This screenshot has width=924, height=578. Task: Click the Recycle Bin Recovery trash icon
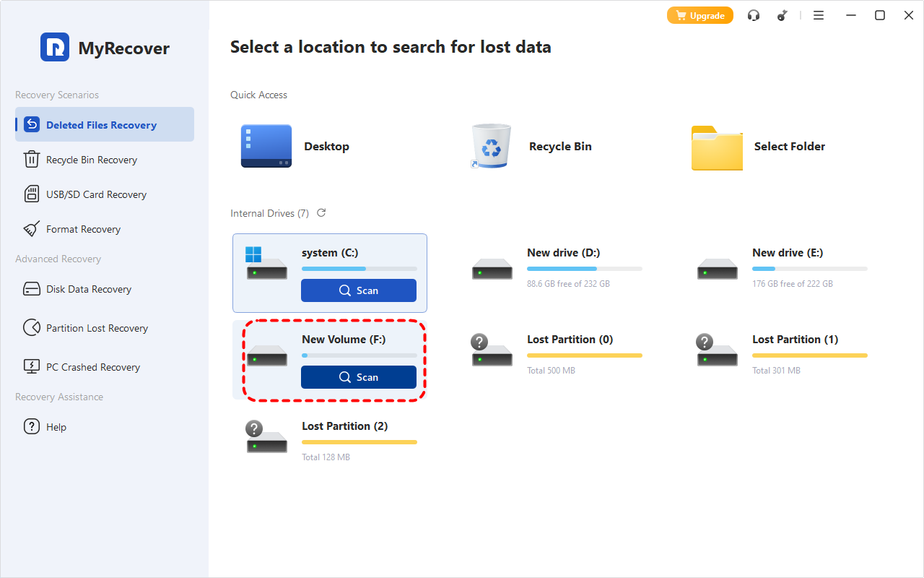tap(32, 160)
